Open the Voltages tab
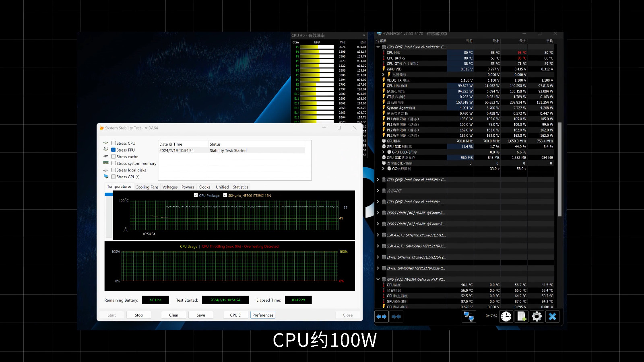Viewport: 644px width, 362px height. 170,187
